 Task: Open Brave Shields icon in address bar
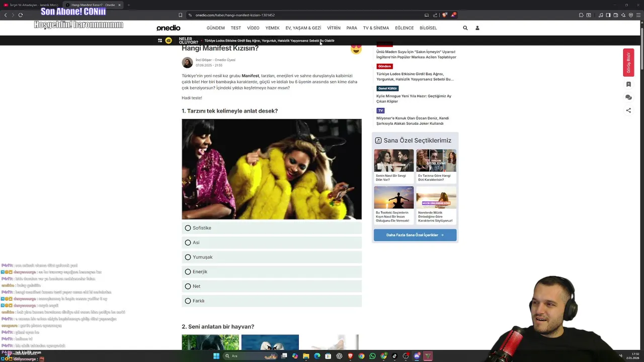pos(444,15)
